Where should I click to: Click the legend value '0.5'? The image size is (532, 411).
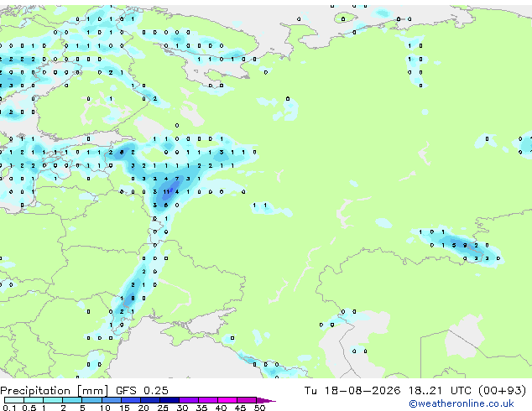[x=29, y=408]
